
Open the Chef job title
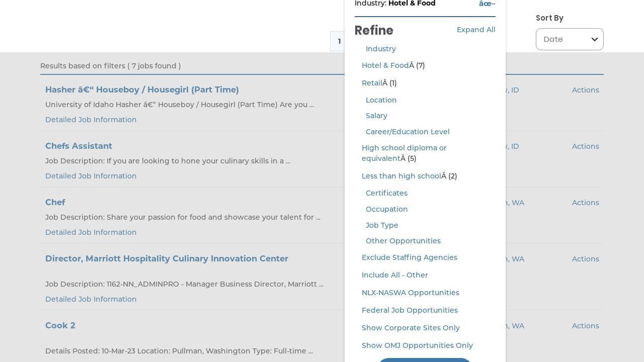(x=55, y=202)
